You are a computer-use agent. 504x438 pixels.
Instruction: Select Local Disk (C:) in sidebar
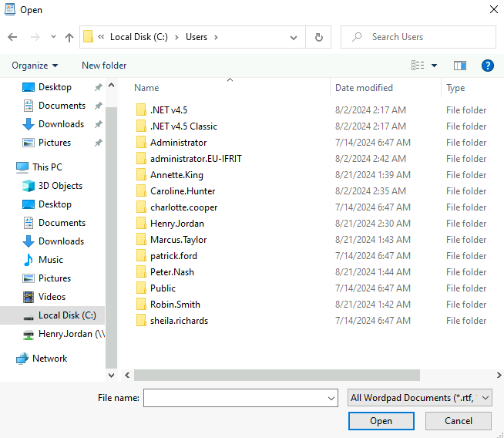(67, 315)
